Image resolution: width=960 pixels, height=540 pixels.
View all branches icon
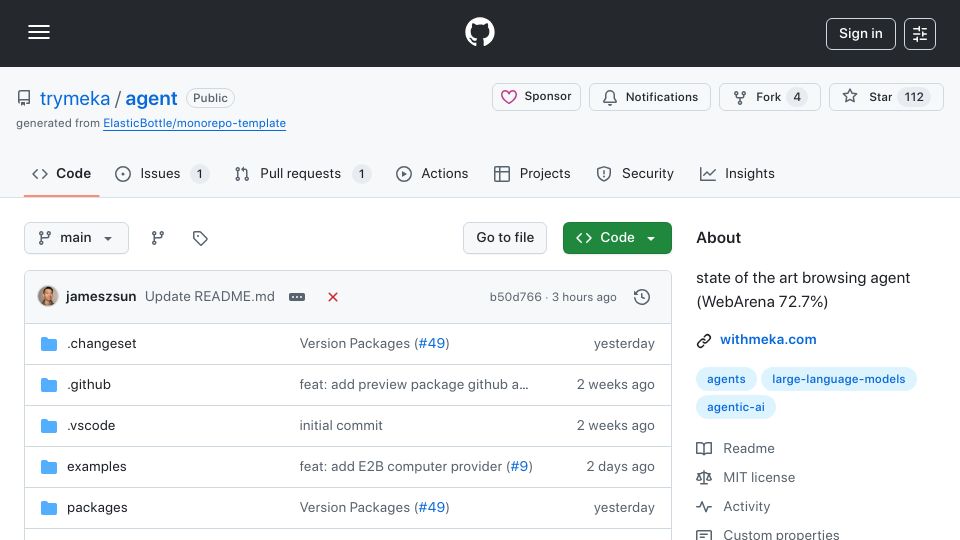[158, 238]
